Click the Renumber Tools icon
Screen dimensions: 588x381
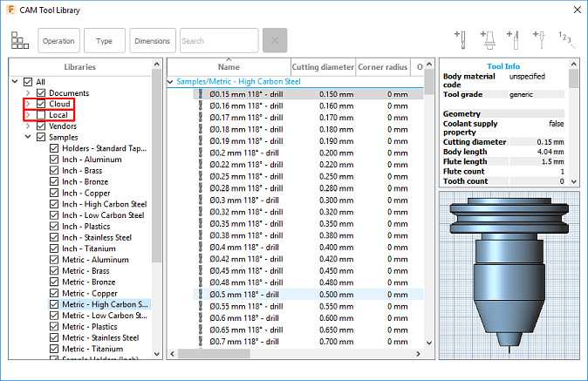pyautogui.click(x=566, y=40)
